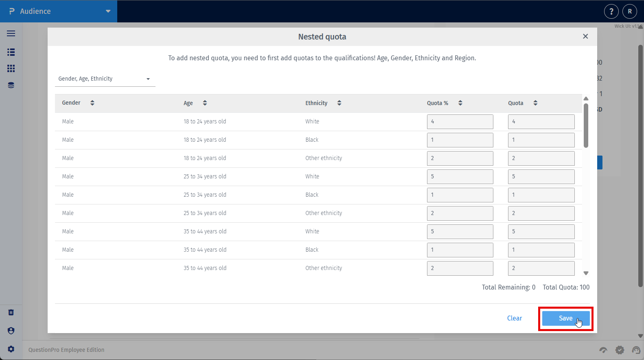Sort table by Ethnicity column
The image size is (644, 360).
coord(339,103)
